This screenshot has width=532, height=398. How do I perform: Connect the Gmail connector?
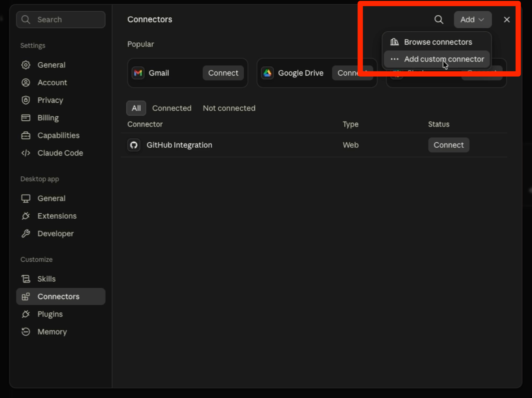pos(223,73)
